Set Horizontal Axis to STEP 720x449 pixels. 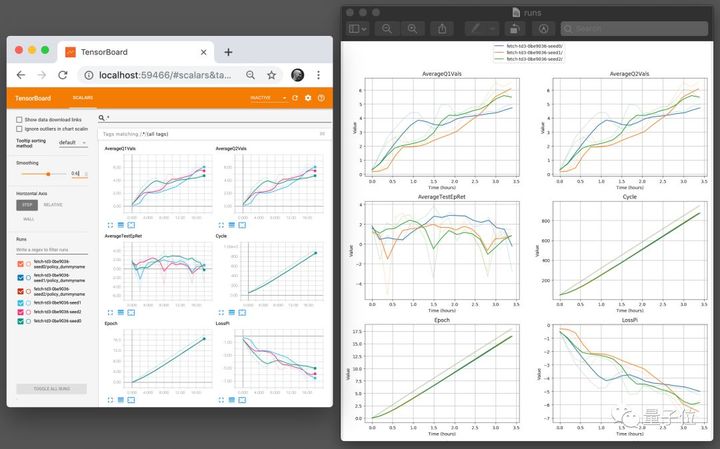click(x=27, y=205)
